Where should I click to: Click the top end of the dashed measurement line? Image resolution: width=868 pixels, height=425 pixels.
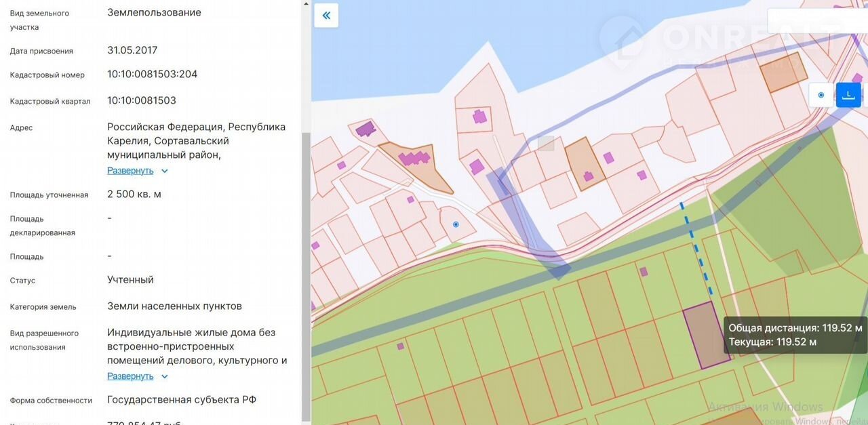pos(682,203)
